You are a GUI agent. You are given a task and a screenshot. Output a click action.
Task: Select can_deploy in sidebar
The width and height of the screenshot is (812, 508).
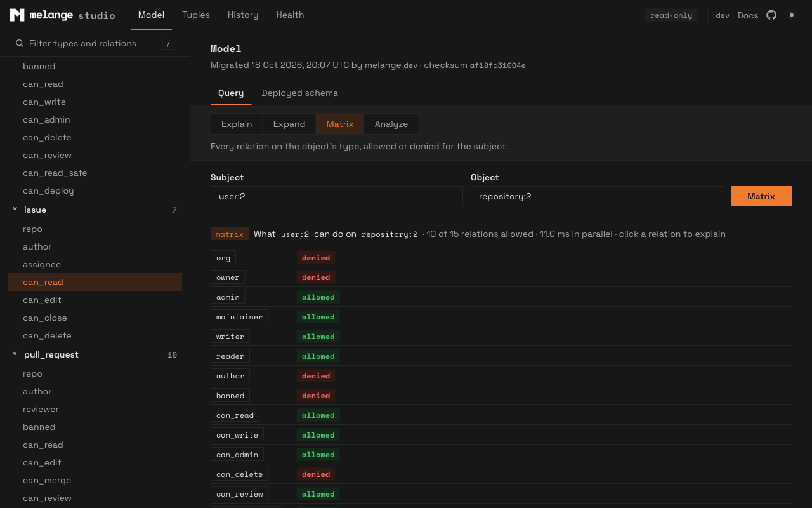point(95,190)
